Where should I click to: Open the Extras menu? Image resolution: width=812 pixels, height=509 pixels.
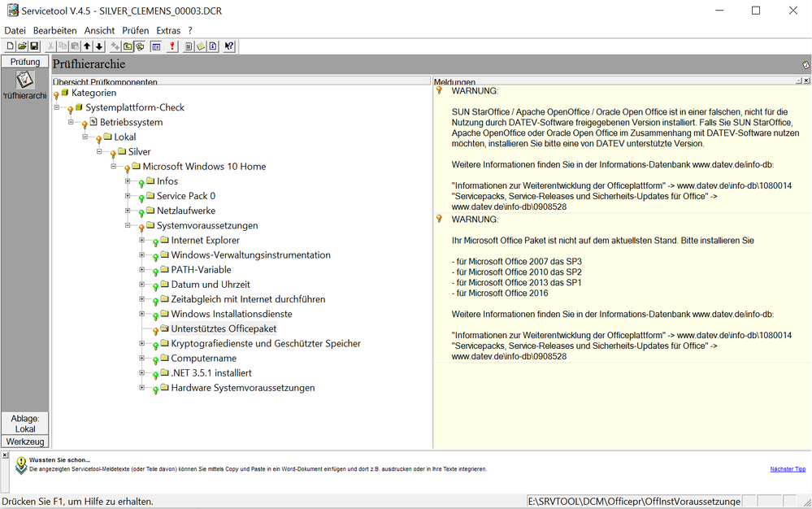point(168,30)
